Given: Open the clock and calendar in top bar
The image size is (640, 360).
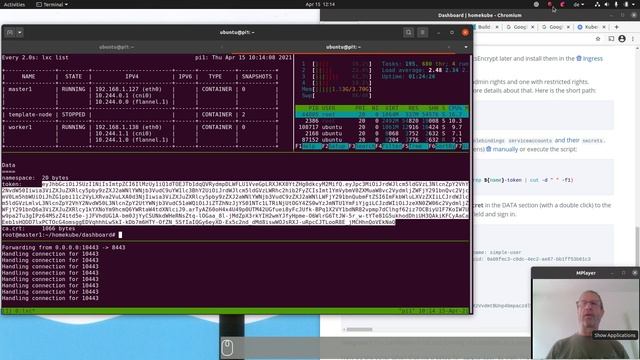Looking at the screenshot, I should click(x=320, y=4).
